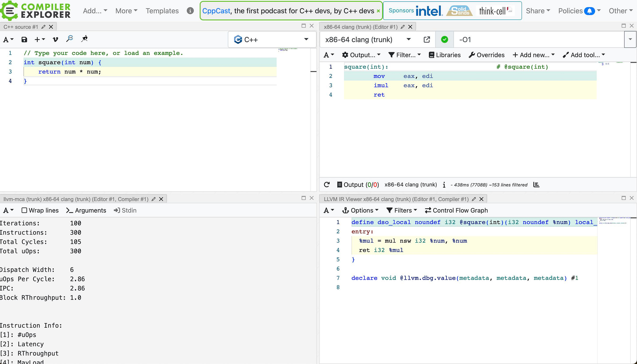Click the Intel sponsor logo
This screenshot has height=364, width=637.
[429, 11]
